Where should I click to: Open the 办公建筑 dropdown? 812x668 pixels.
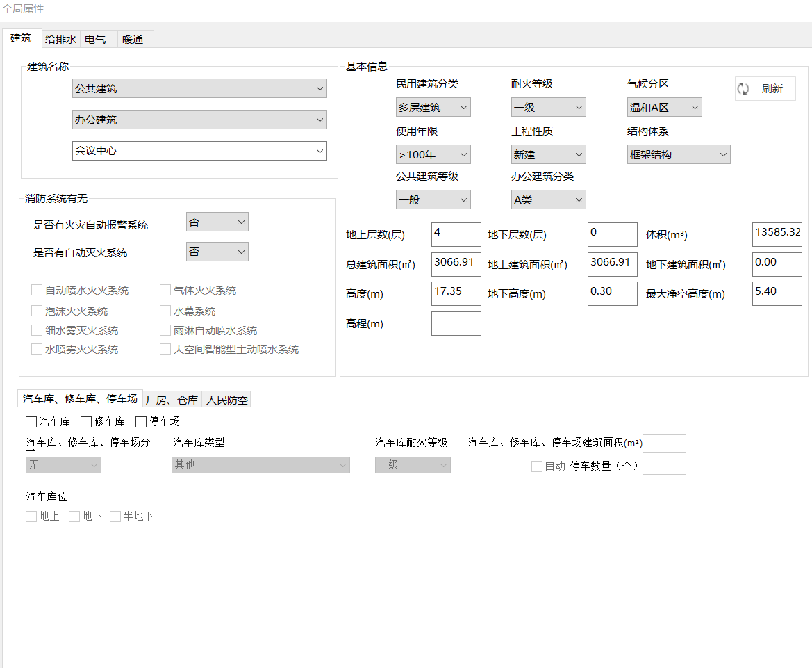[199, 120]
